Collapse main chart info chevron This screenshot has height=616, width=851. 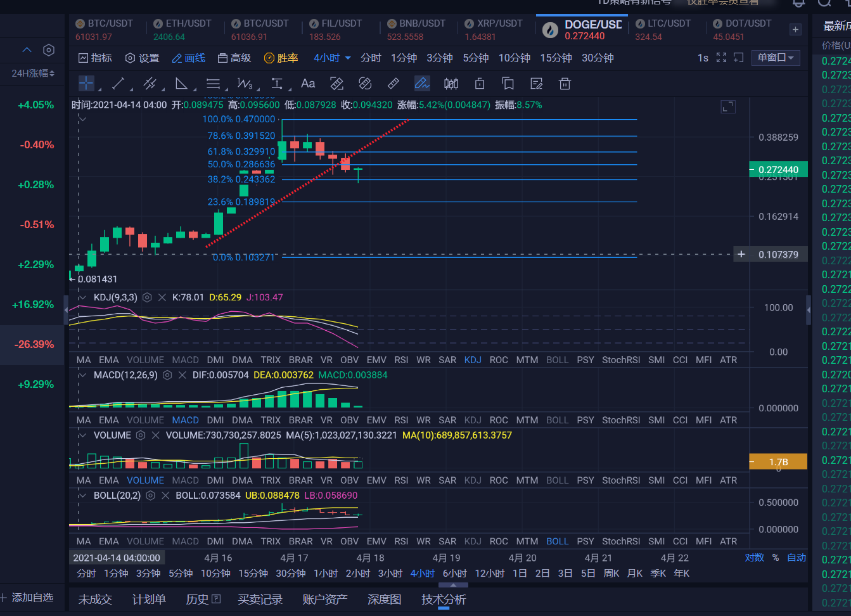tap(82, 119)
